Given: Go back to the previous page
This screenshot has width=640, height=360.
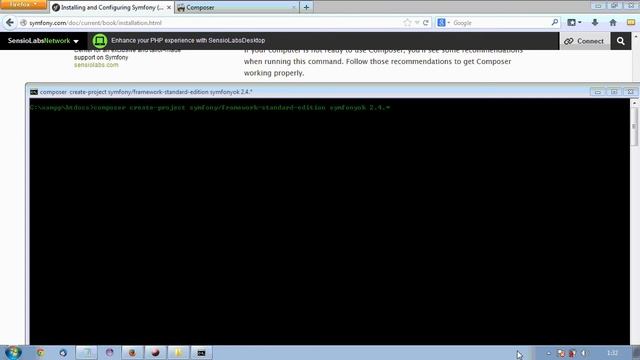Looking at the screenshot, I should [x=10, y=23].
